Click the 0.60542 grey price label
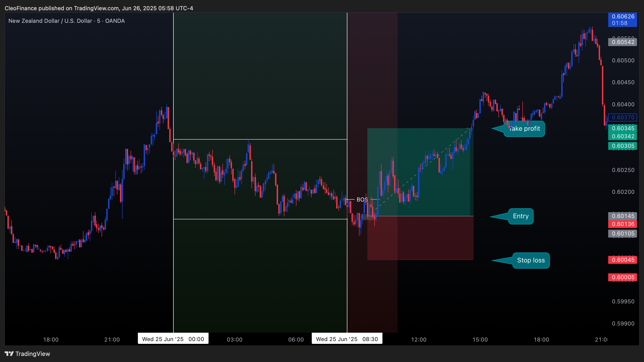Image resolution: width=644 pixels, height=362 pixels. pyautogui.click(x=622, y=42)
